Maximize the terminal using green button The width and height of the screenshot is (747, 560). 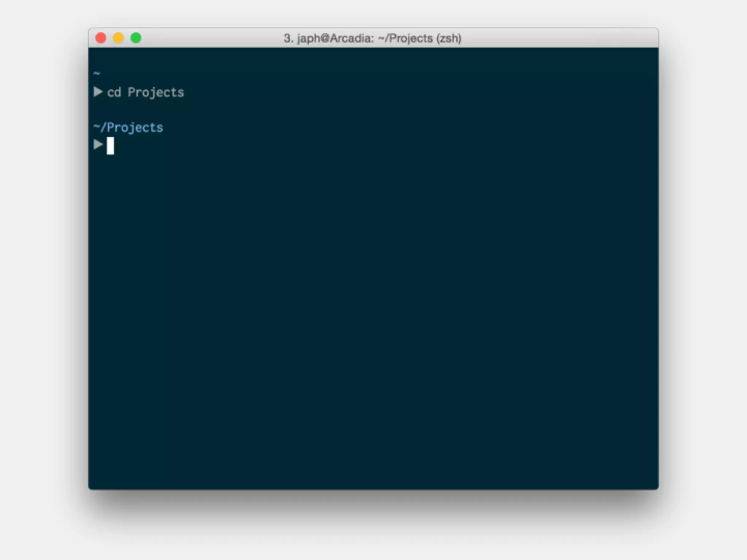136,38
